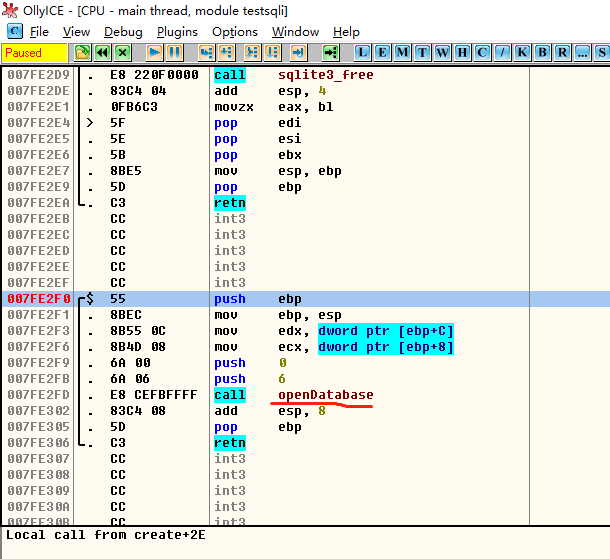The image size is (610, 559).
Task: Click the Step into toolbar icon
Action: click(207, 52)
